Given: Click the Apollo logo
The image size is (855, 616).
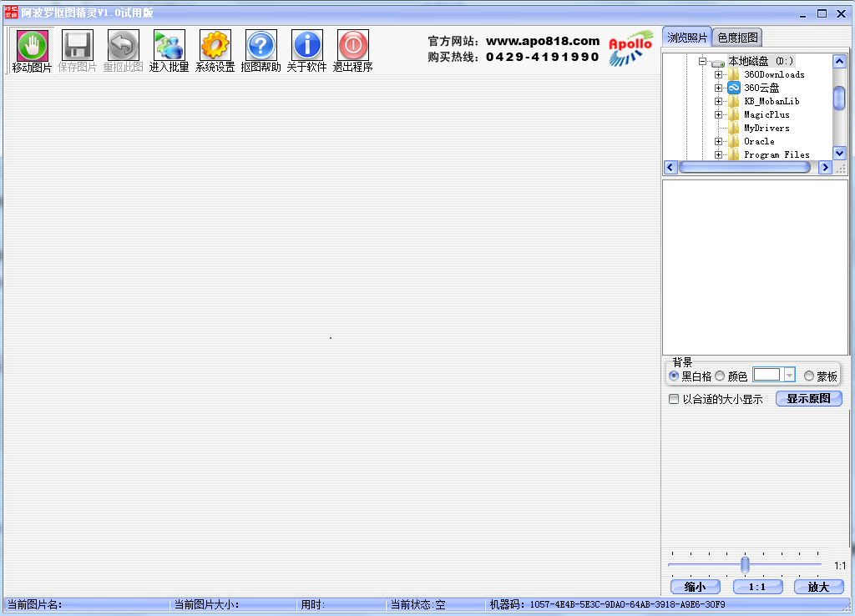Looking at the screenshot, I should tap(631, 48).
